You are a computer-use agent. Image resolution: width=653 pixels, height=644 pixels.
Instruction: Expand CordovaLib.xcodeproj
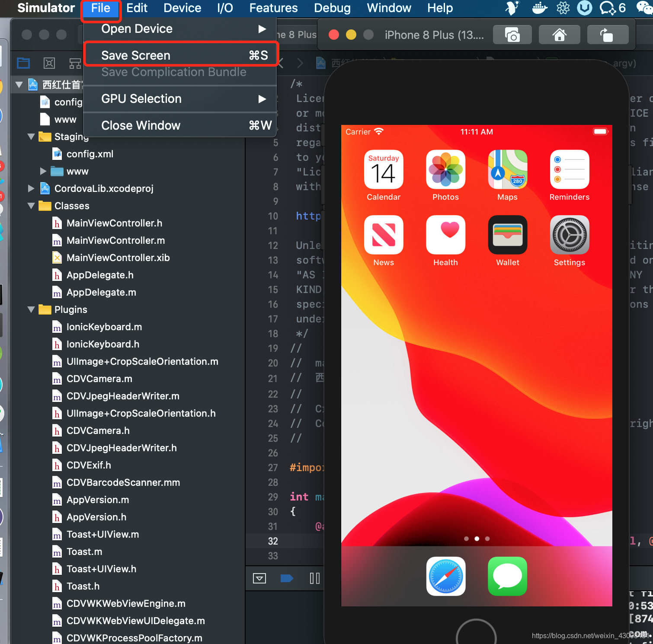tap(31, 188)
